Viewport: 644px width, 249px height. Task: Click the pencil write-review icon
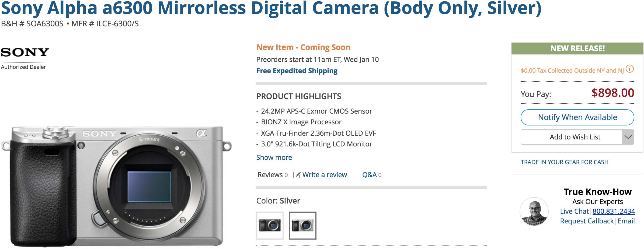click(x=297, y=175)
